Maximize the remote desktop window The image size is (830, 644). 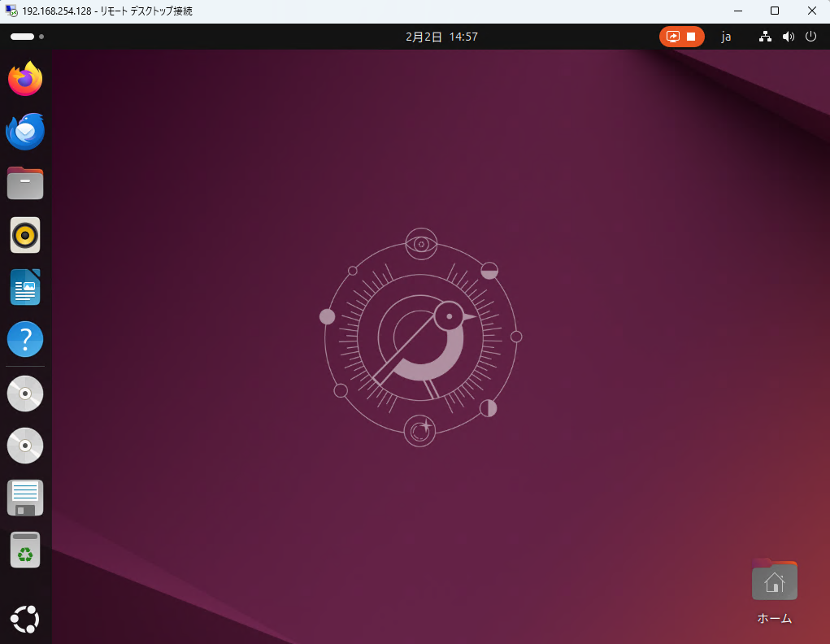click(x=775, y=11)
